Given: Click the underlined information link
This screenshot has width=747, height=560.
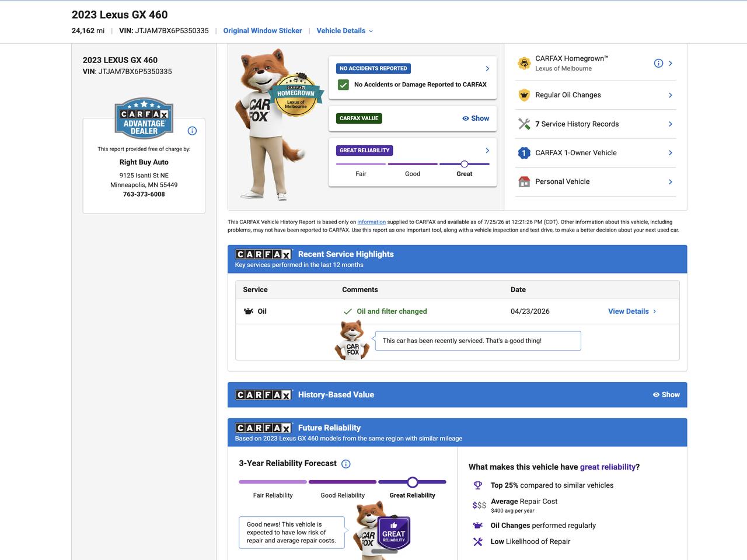Looking at the screenshot, I should tap(371, 222).
